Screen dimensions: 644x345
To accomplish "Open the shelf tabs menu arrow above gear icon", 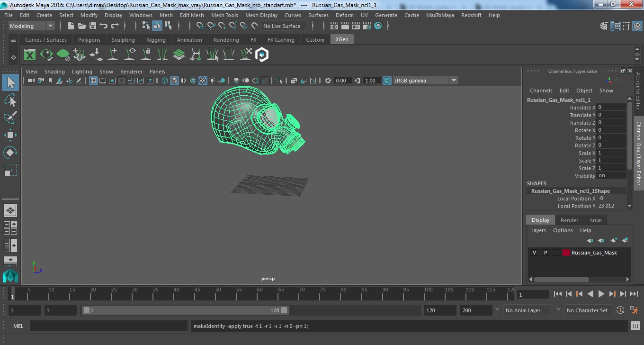I will (13, 41).
